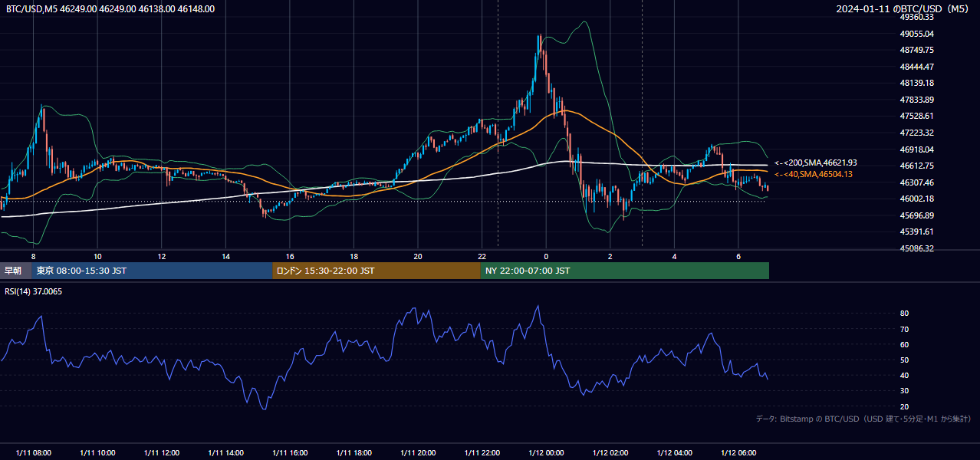Click hour tick '22' under price chart

point(482,256)
